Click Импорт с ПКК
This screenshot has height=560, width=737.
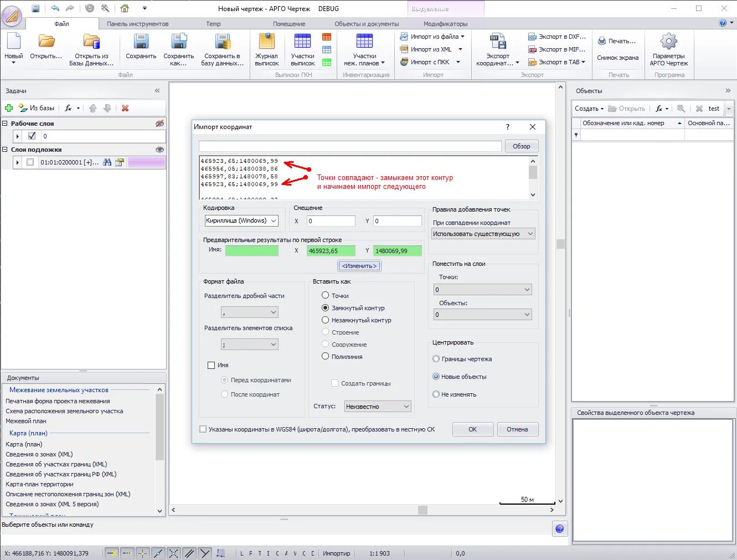(430, 62)
